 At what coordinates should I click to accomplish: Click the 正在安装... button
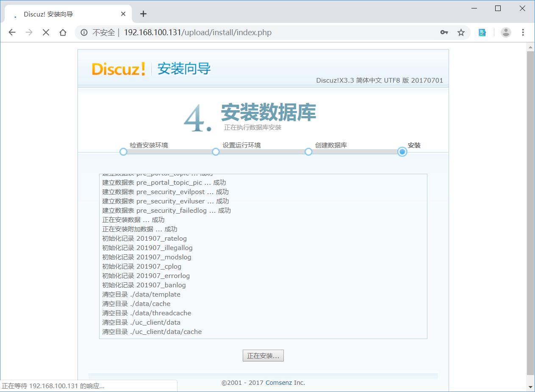point(263,356)
